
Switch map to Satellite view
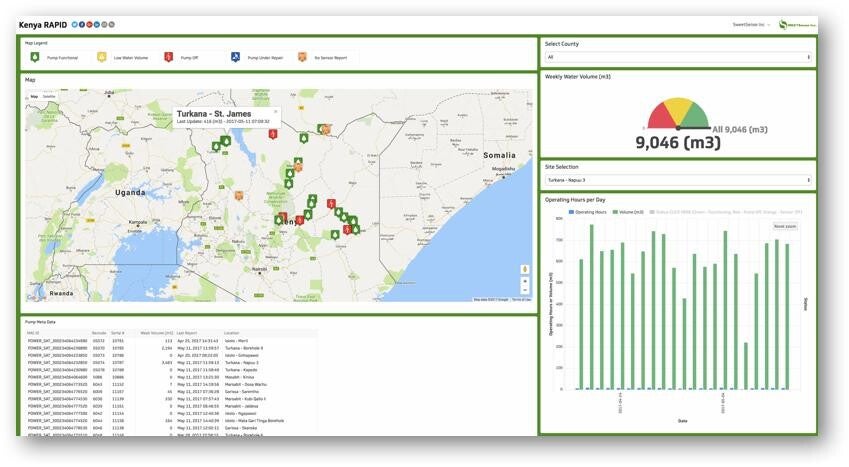49,96
